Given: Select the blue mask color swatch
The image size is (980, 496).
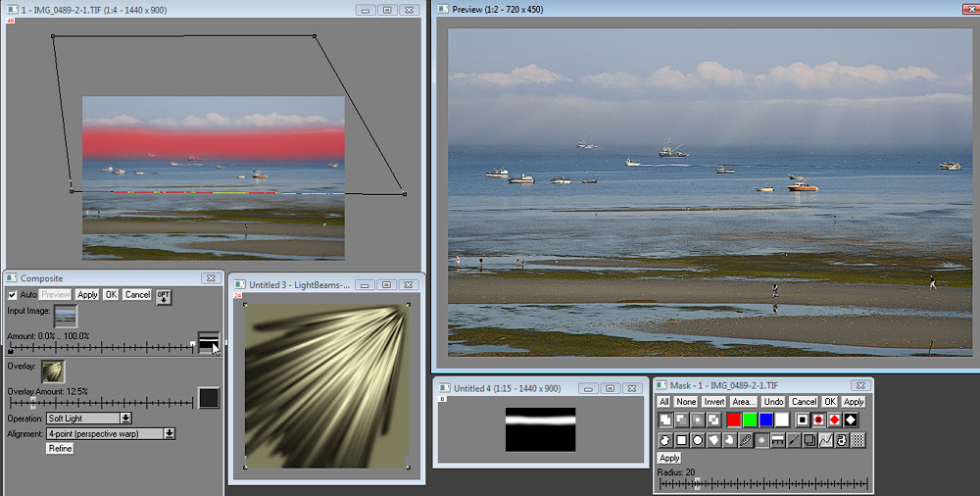Looking at the screenshot, I should pos(765,420).
